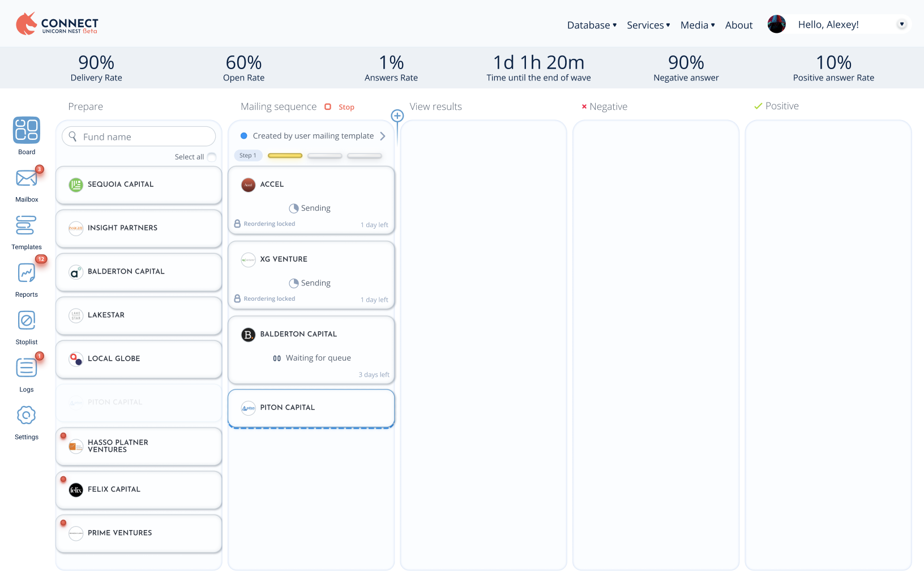Click the Open Rate statistic
Image resolution: width=924 pixels, height=581 pixels.
tap(244, 67)
